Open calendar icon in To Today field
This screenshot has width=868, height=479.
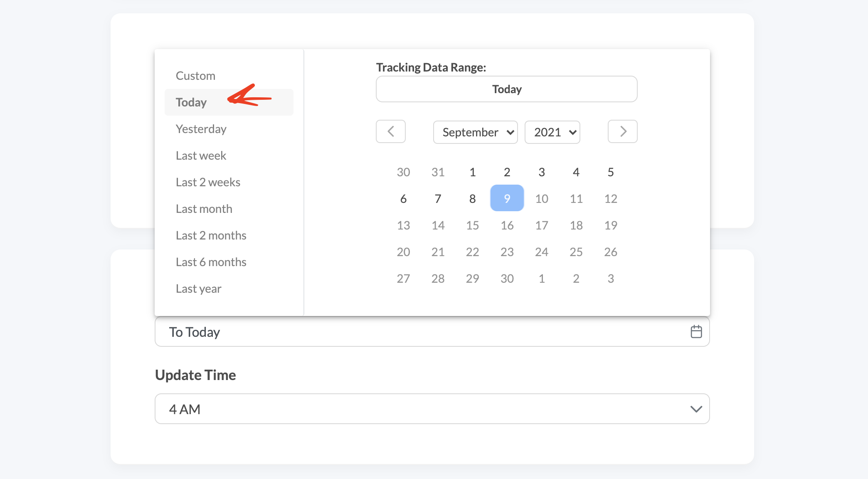[696, 332]
